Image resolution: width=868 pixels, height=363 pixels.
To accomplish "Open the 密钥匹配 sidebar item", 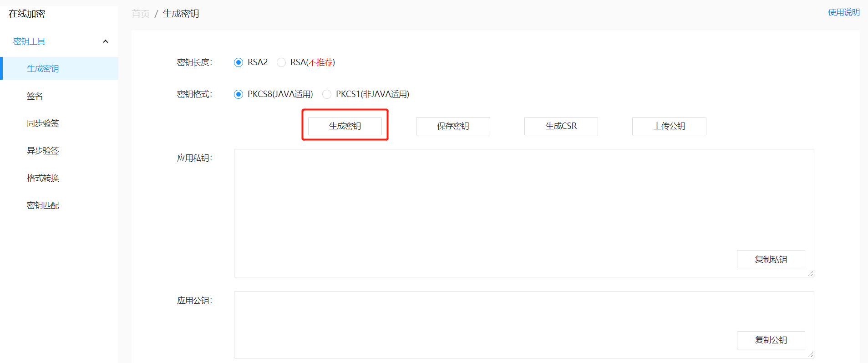I will pos(43,205).
